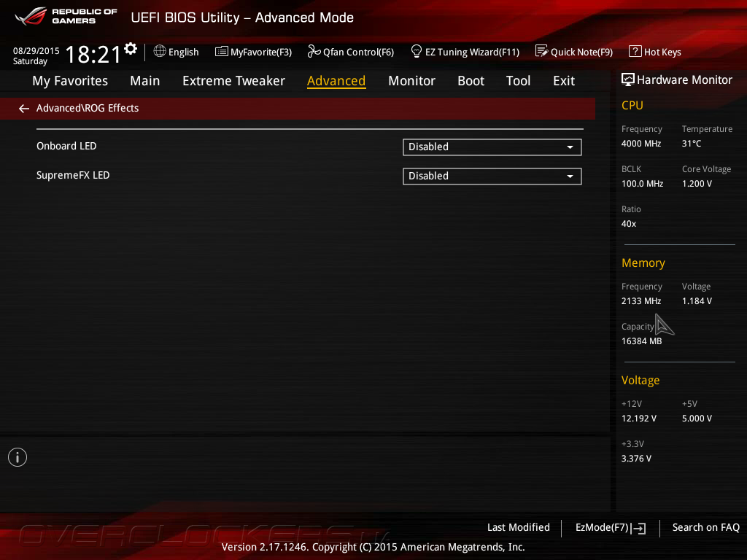Viewport: 747px width, 560px height.
Task: Click the back arrow beside Advanced\ROG Effects
Action: pos(24,109)
